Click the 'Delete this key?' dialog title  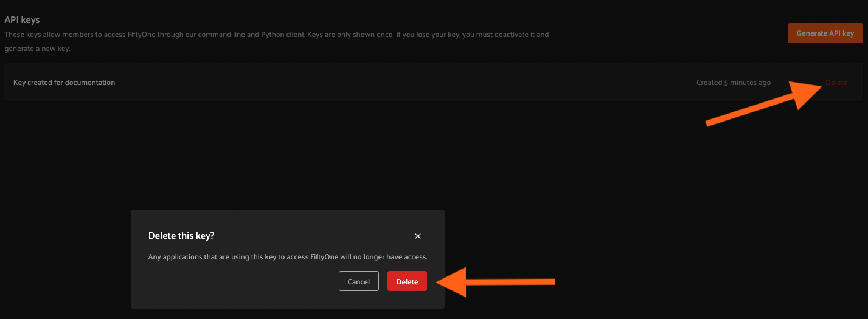pos(181,235)
